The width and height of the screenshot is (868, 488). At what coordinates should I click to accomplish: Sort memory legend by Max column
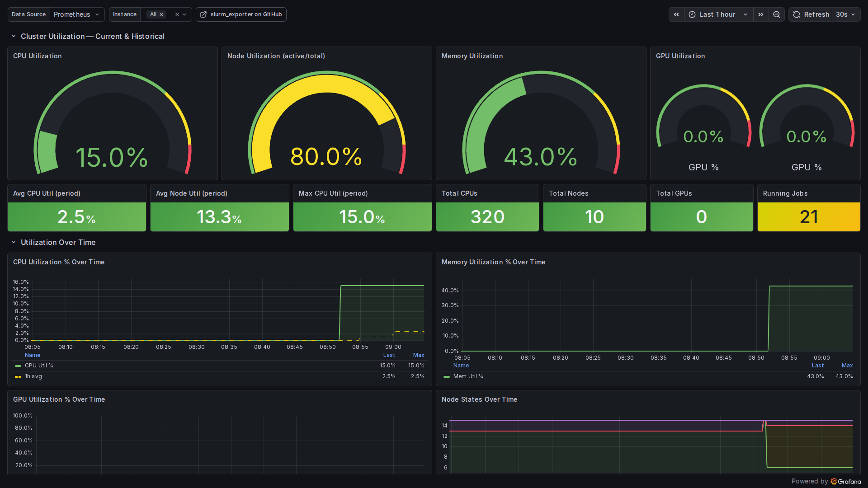(x=847, y=366)
